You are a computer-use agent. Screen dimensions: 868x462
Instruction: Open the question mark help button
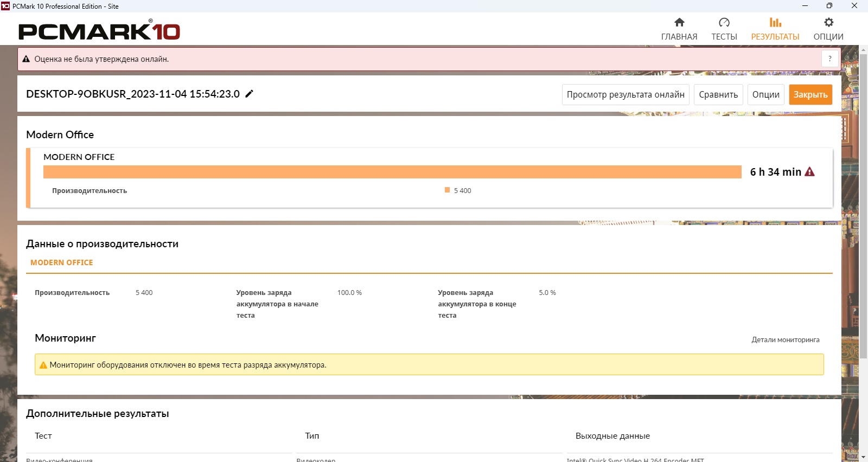click(830, 59)
